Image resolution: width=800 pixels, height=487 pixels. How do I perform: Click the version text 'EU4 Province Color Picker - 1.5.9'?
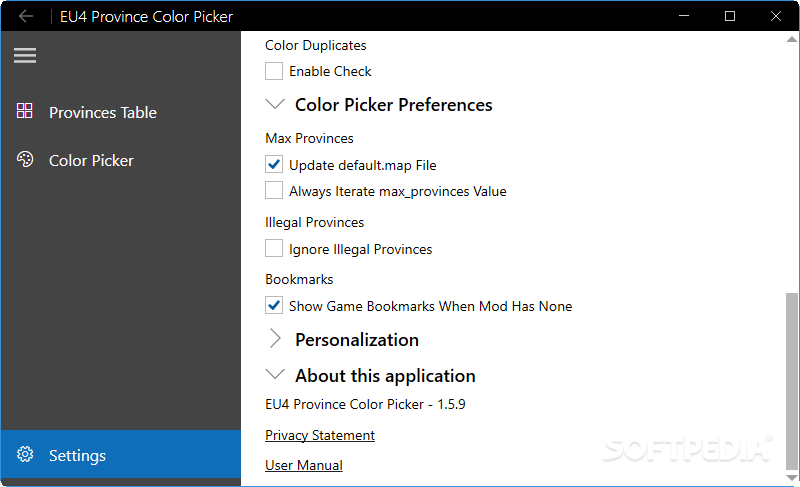pos(365,404)
